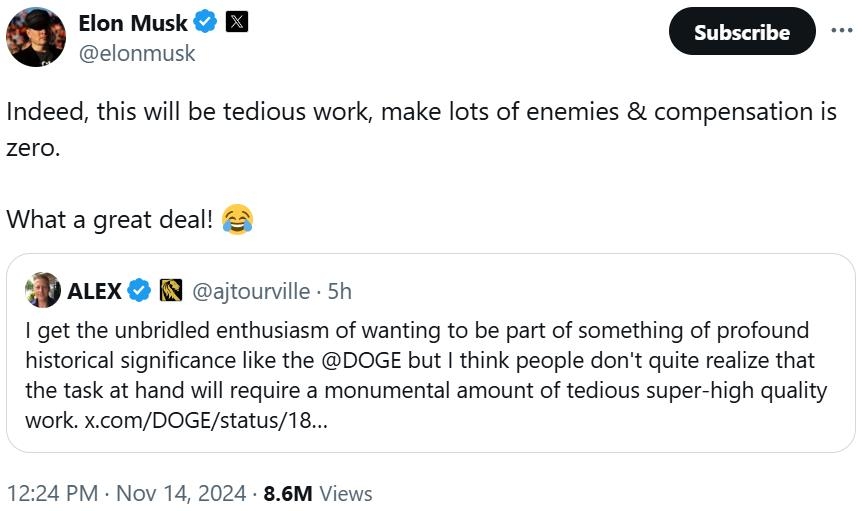
Task: Click ALEX's small profile avatar
Action: pyautogui.click(x=43, y=291)
